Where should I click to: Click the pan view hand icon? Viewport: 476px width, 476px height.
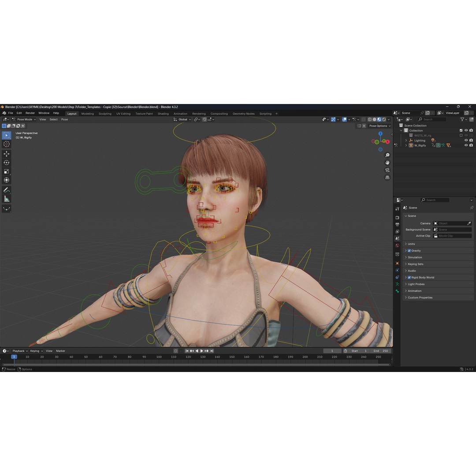pos(387,162)
